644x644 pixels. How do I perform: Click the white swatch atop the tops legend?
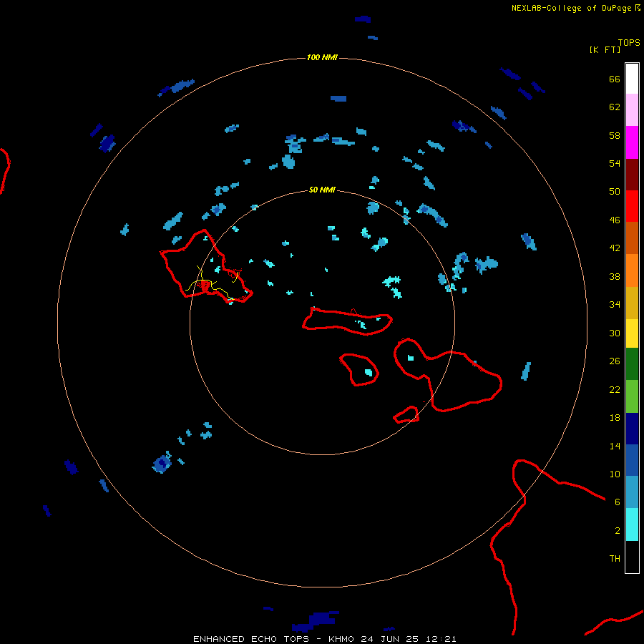pos(632,79)
